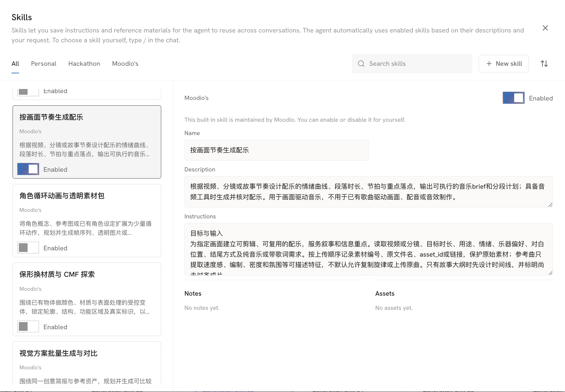Open the Moodio's tab
This screenshot has height=392, width=565.
click(x=125, y=64)
